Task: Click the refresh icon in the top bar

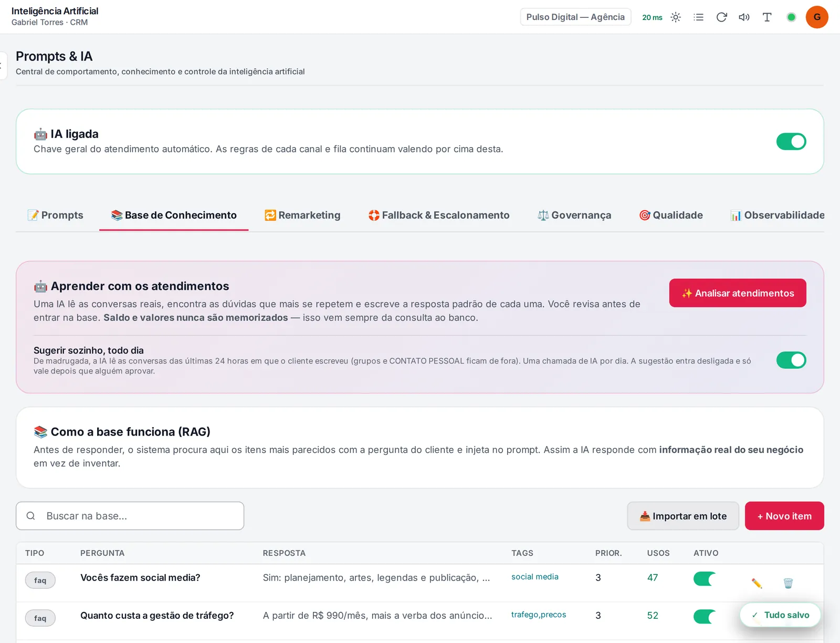Action: (721, 17)
